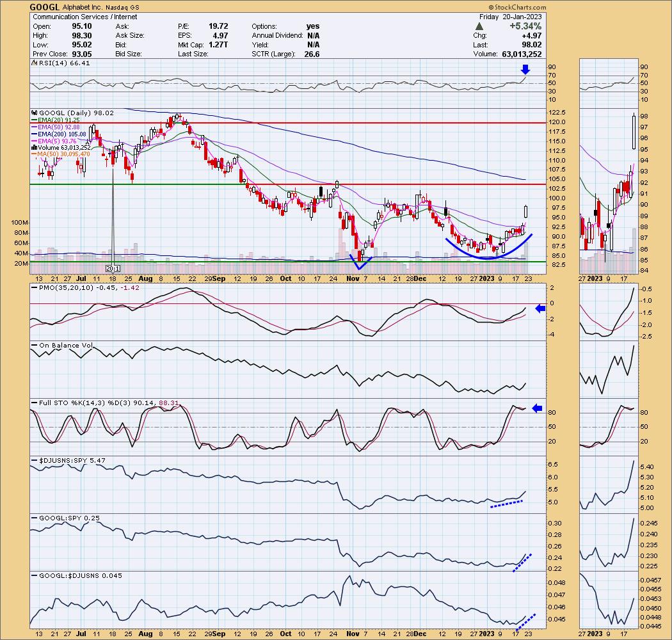Click the zoomed price candlestick panel at right
This screenshot has width=672, height=640.
click(608, 192)
